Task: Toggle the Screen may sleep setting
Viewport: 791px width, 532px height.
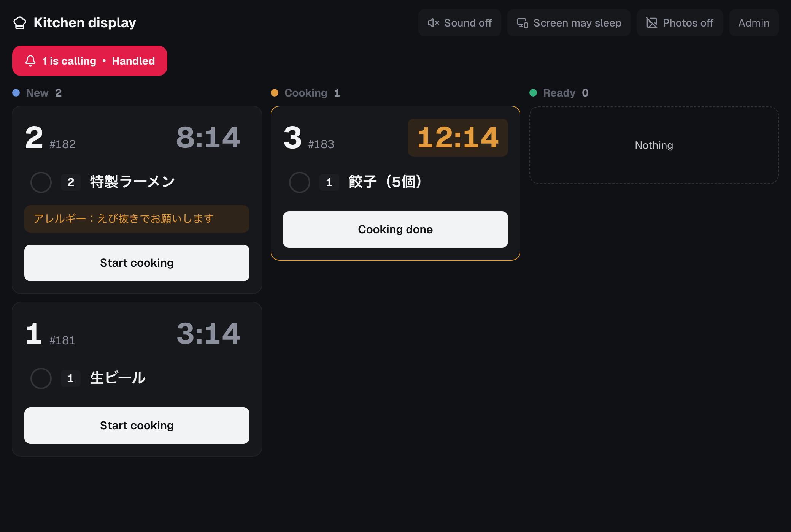Action: pos(569,23)
